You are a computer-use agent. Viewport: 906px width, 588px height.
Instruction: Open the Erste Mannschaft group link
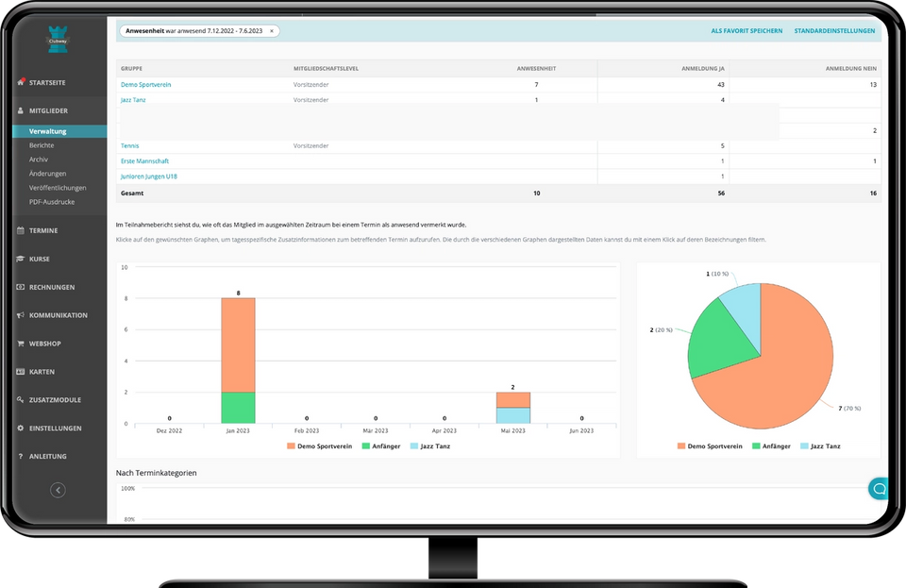[x=144, y=161]
